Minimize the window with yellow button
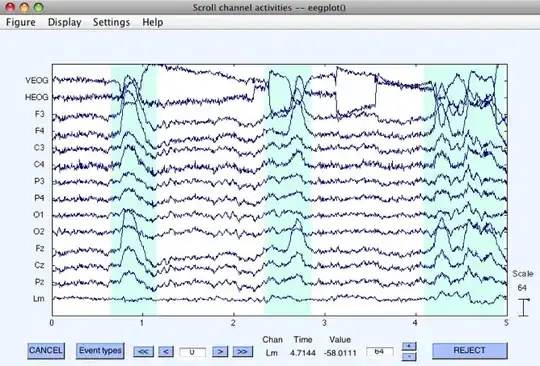This screenshot has width=540, height=366. (x=25, y=7)
